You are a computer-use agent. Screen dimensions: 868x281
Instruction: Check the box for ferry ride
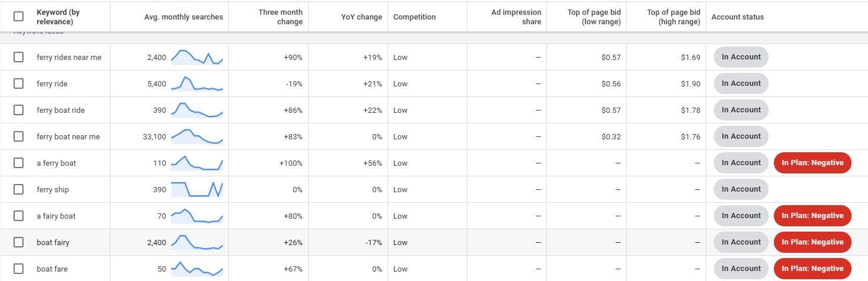(19, 83)
